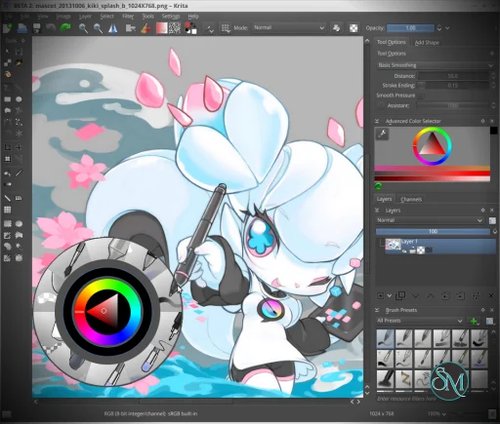Switch to the Add Shape tab
Screen dimensions: 500x424
[427, 43]
